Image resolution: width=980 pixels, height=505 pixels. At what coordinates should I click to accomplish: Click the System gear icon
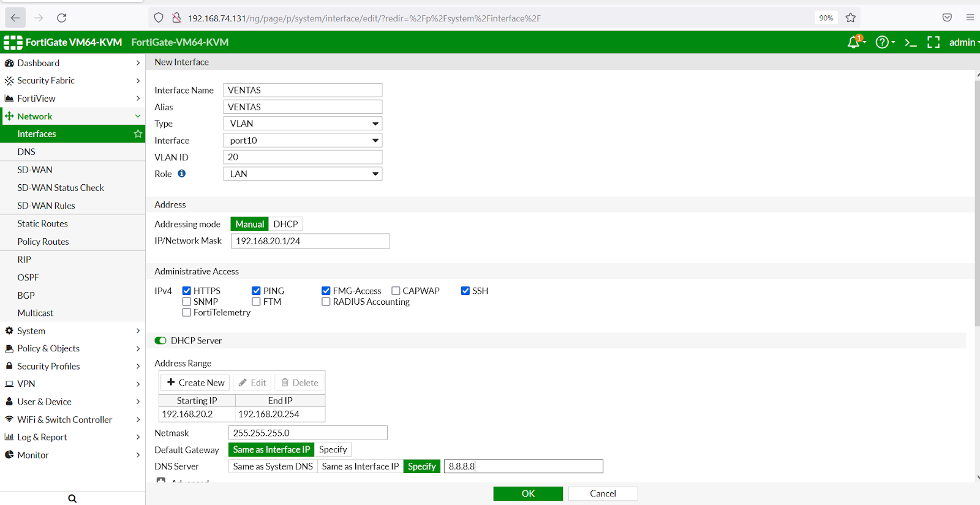(x=9, y=331)
